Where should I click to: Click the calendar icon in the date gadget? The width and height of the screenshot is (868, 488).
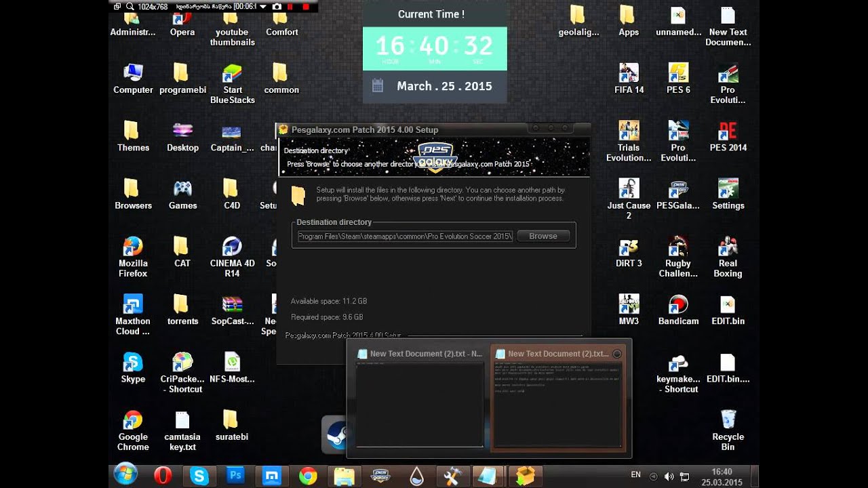click(378, 86)
